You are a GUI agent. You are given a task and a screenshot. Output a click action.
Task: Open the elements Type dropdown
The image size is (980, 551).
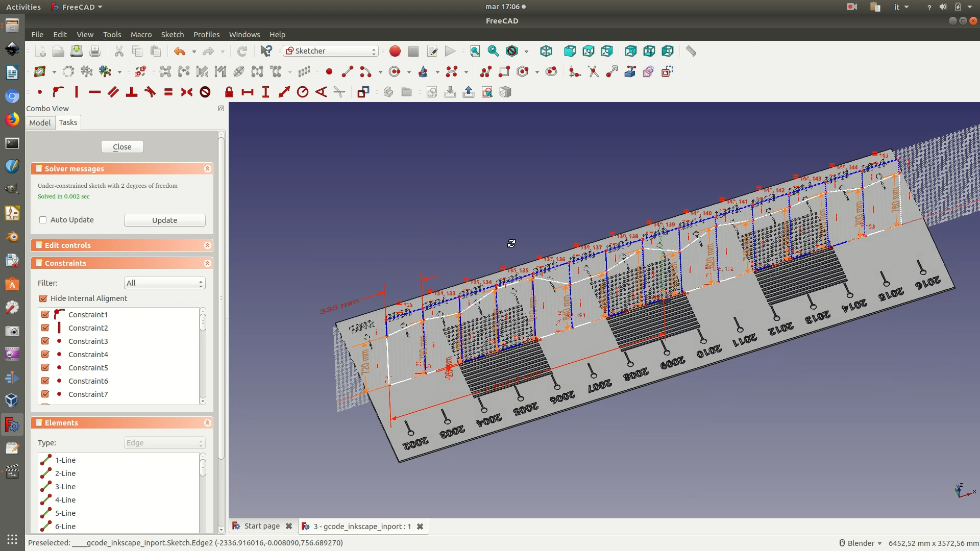pos(164,443)
